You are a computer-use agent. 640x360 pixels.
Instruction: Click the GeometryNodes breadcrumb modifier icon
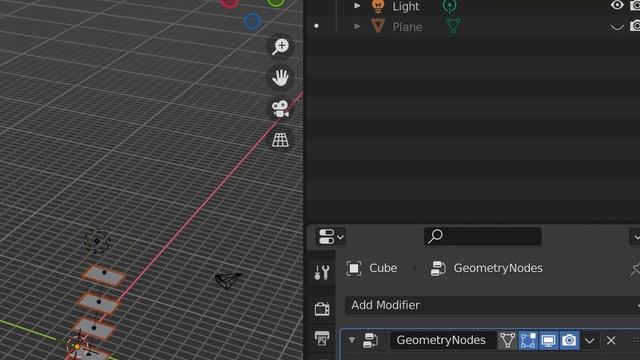(x=438, y=269)
